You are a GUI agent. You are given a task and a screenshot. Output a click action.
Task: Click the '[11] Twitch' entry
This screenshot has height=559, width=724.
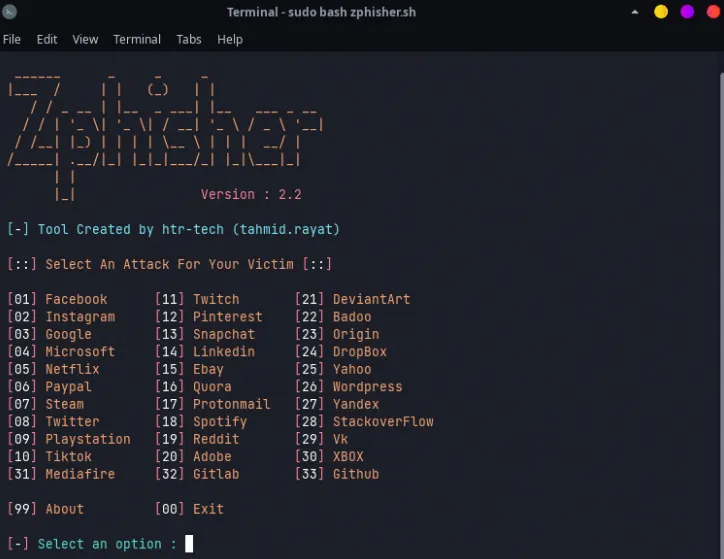pos(197,299)
